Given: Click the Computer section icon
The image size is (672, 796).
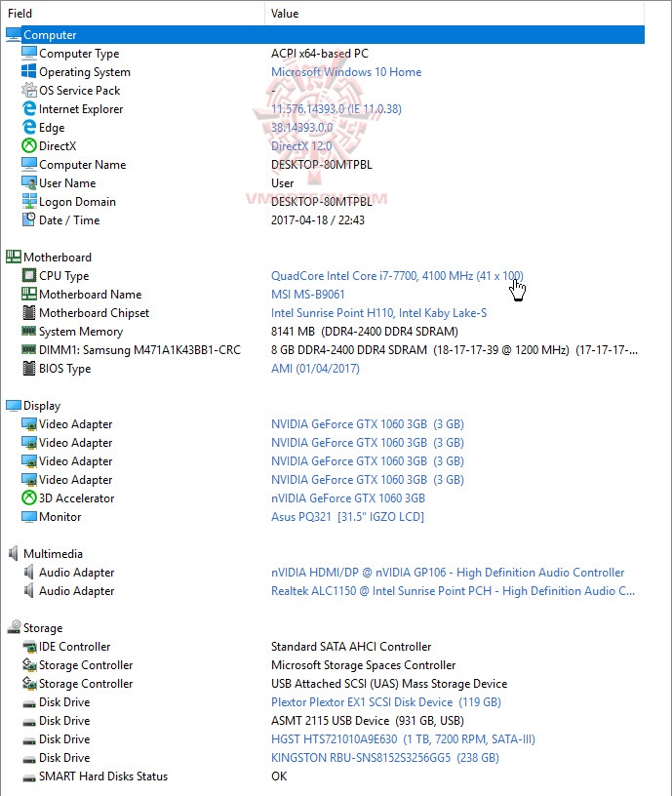Looking at the screenshot, I should pyautogui.click(x=14, y=35).
